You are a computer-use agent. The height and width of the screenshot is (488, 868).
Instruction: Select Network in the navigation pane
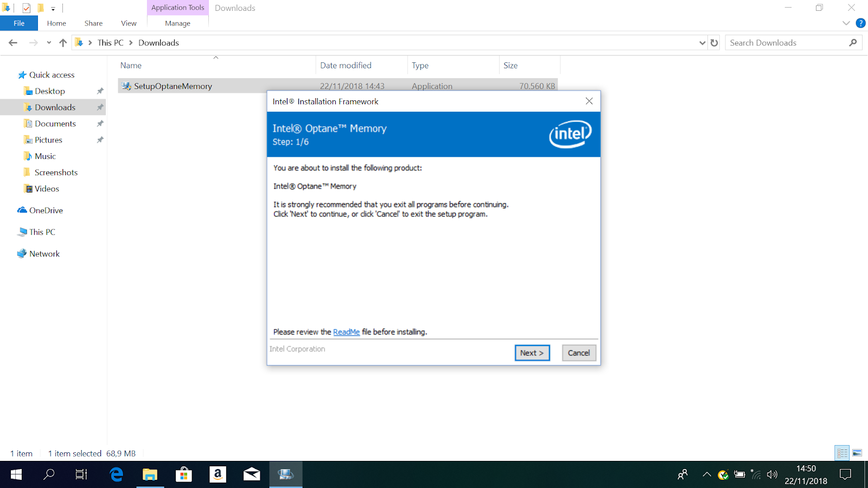click(x=44, y=254)
